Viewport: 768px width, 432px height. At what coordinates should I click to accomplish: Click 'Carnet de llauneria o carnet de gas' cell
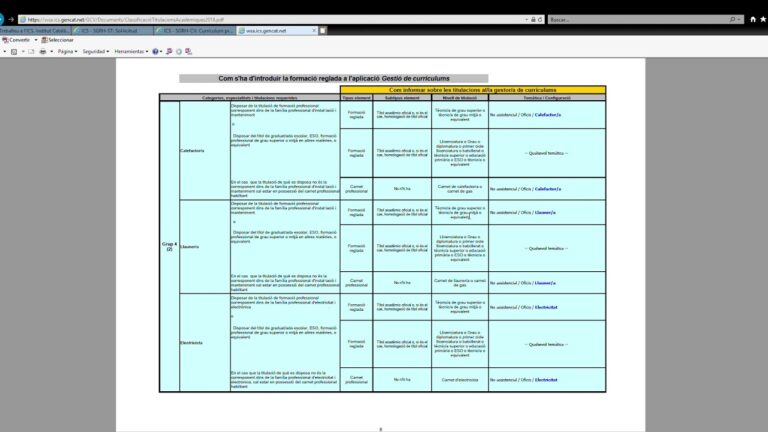click(x=459, y=283)
